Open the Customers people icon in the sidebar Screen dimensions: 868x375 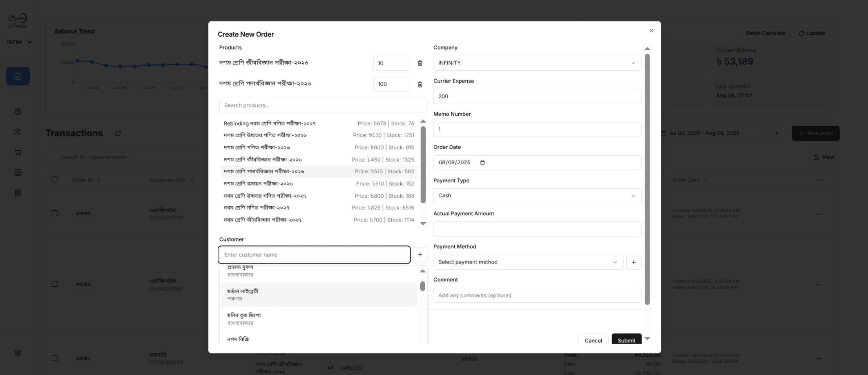point(17,132)
